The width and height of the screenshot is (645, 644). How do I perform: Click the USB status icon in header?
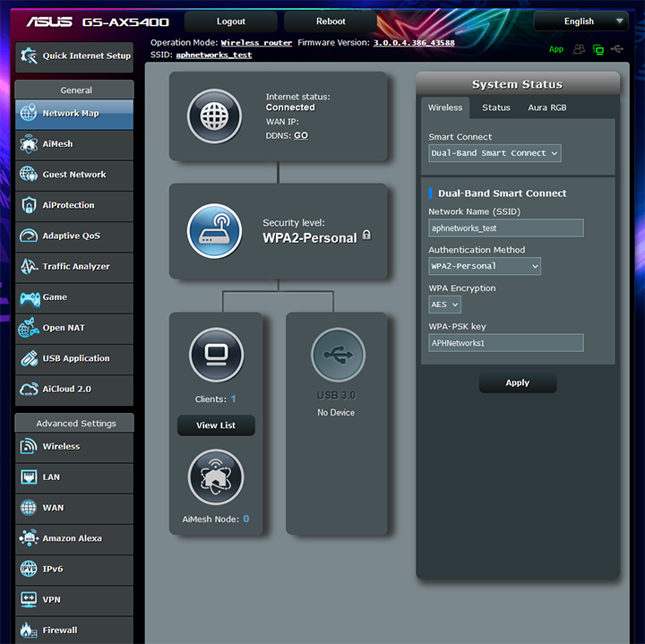tap(616, 49)
